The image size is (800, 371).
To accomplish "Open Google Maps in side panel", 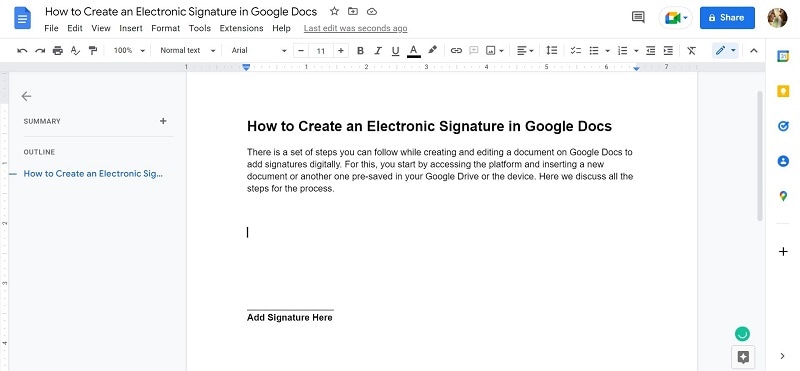I will point(783,196).
